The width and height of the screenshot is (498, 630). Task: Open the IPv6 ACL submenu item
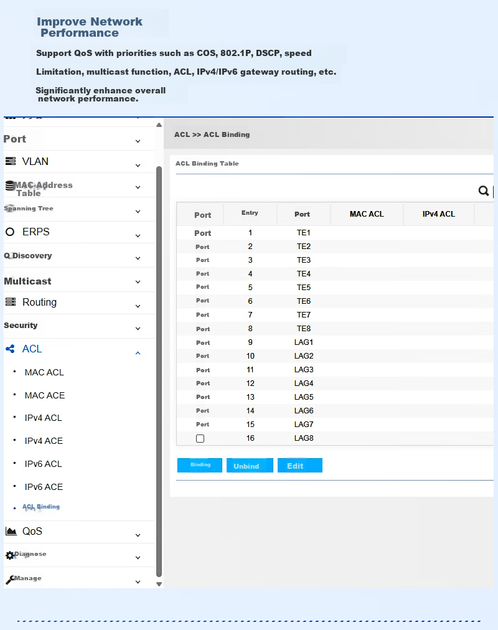point(43,464)
